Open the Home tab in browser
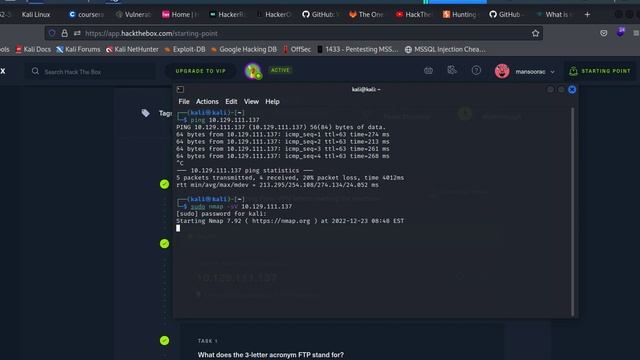Screen dimensions: 640x360 (x=180, y=14)
